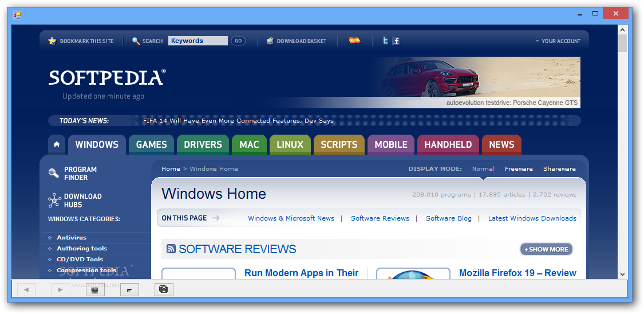This screenshot has height=314, width=644.
Task: Set display mode to Shareware
Action: pyautogui.click(x=559, y=169)
